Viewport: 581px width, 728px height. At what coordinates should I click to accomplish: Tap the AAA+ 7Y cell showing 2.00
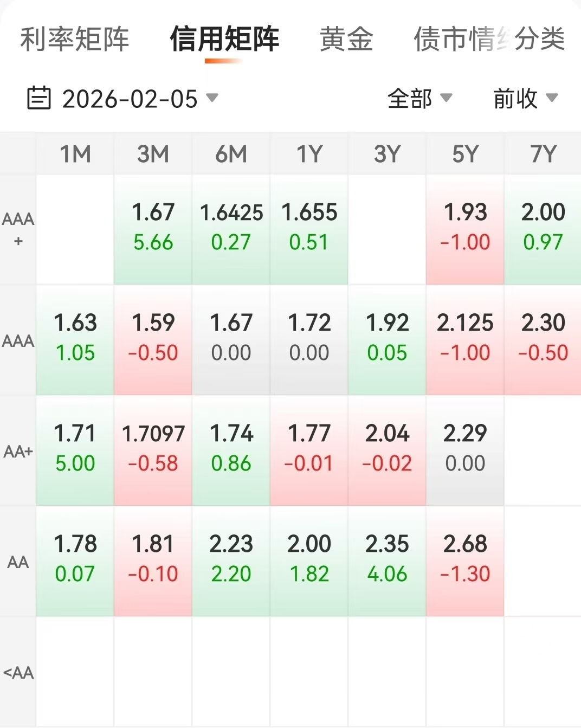543,228
